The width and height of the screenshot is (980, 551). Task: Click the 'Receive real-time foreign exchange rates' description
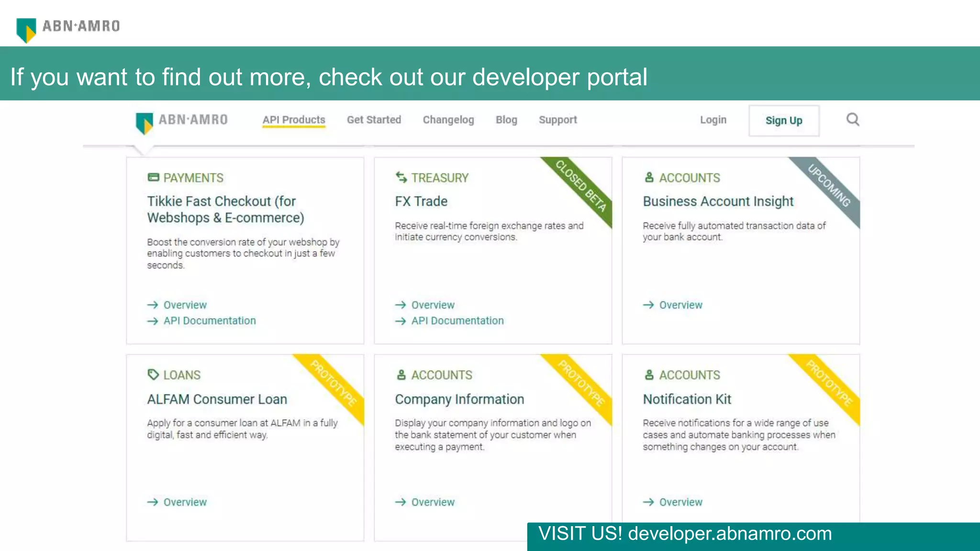pyautogui.click(x=489, y=231)
